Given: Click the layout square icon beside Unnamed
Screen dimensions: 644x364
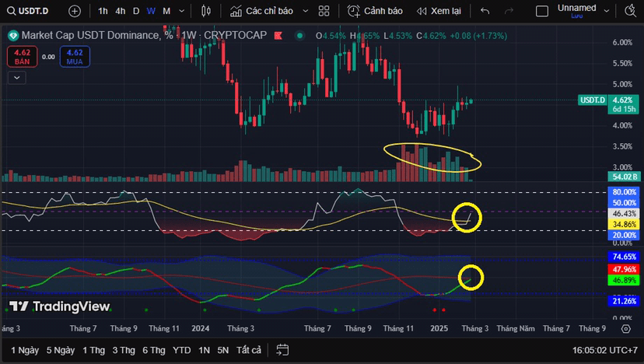Looking at the screenshot, I should click(542, 11).
